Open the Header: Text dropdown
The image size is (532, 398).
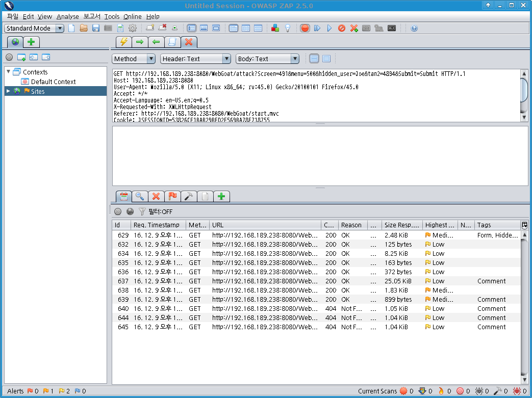coord(195,59)
